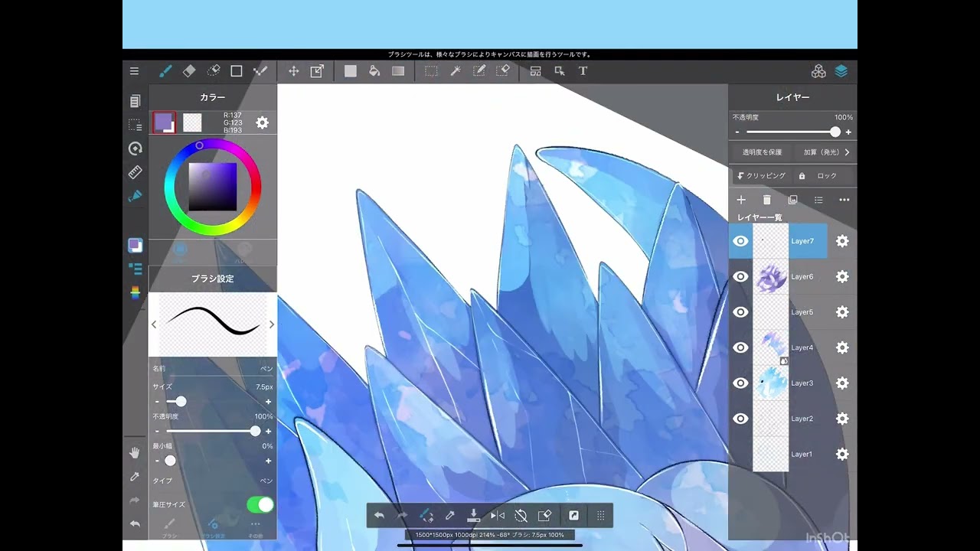
Task: Open Layer3 settings gear
Action: pos(842,383)
